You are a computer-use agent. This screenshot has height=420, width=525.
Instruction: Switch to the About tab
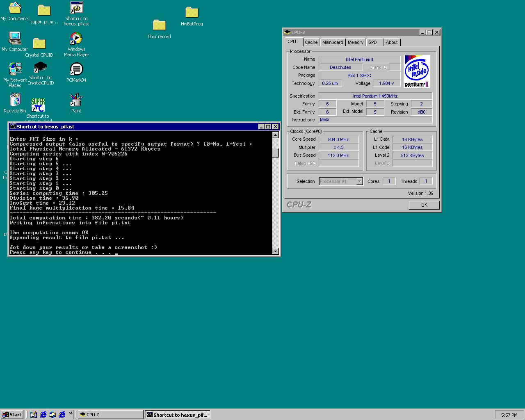point(392,42)
